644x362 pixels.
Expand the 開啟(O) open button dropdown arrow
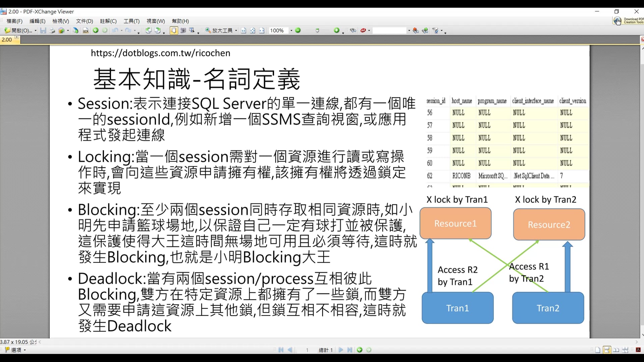[36, 31]
